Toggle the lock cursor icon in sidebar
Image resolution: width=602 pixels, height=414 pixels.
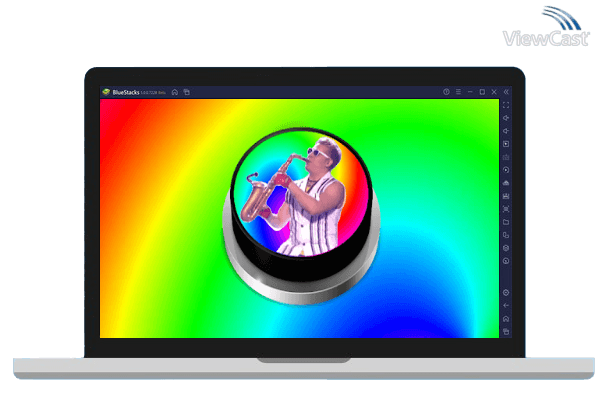point(506,144)
